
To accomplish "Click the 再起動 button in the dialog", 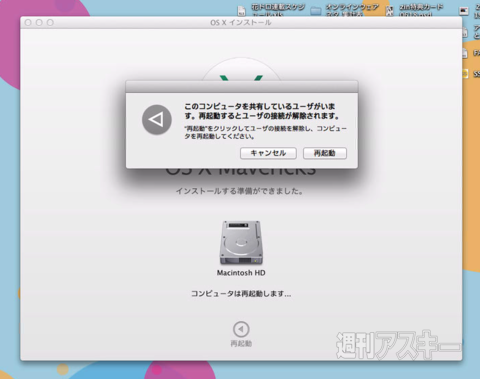I will pos(325,153).
